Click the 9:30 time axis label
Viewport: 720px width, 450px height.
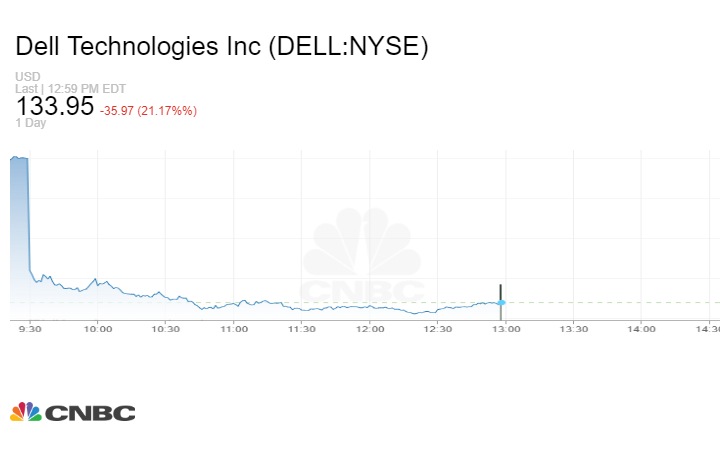coord(30,328)
